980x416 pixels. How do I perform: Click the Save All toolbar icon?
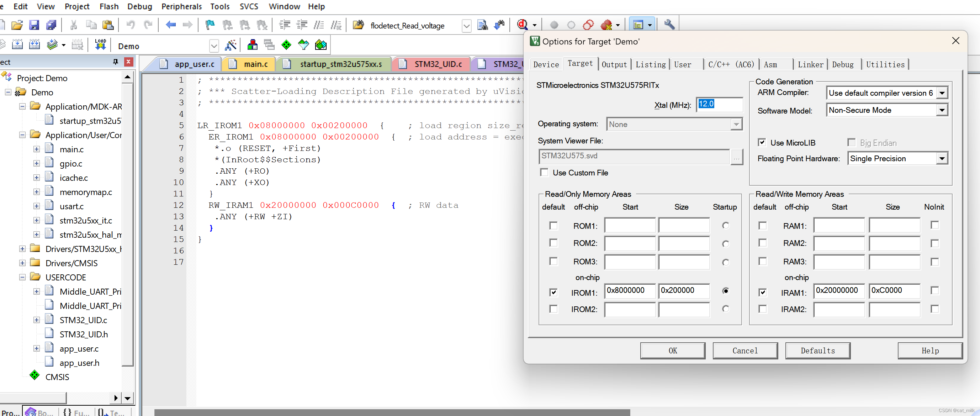[x=51, y=25]
